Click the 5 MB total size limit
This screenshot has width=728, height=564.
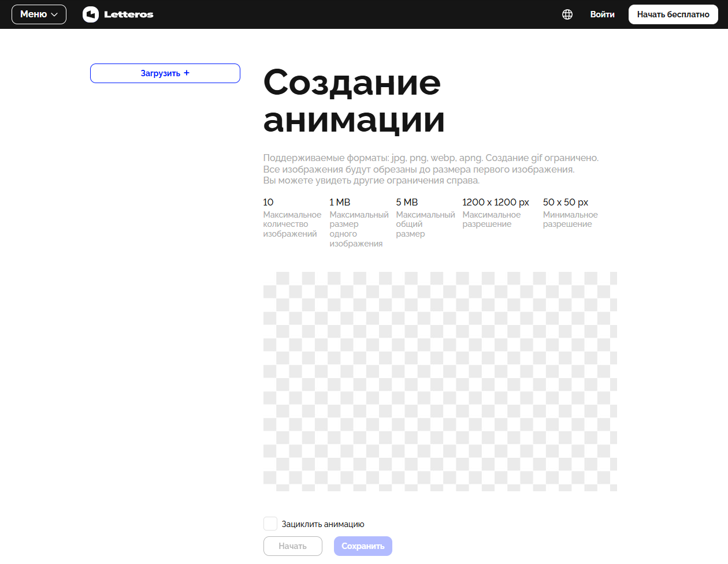tap(407, 202)
